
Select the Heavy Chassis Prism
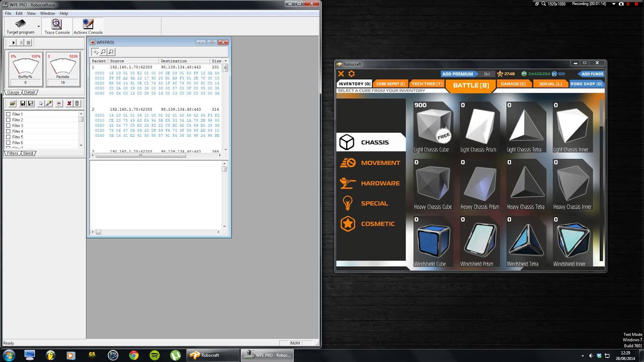click(x=479, y=185)
